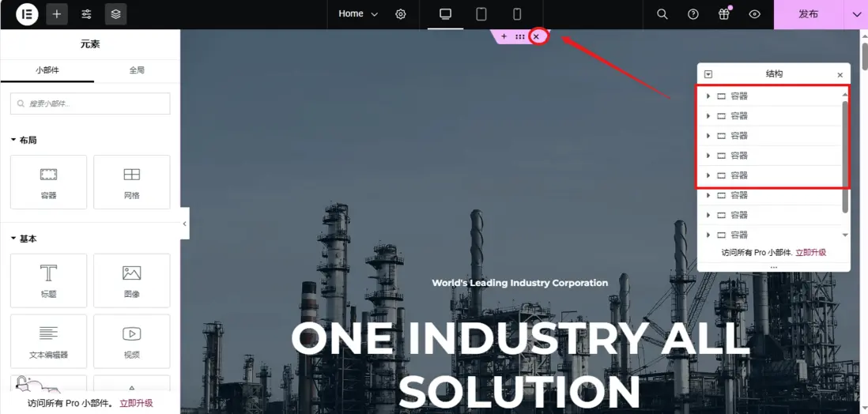Select the 容器 container widget

point(49,182)
